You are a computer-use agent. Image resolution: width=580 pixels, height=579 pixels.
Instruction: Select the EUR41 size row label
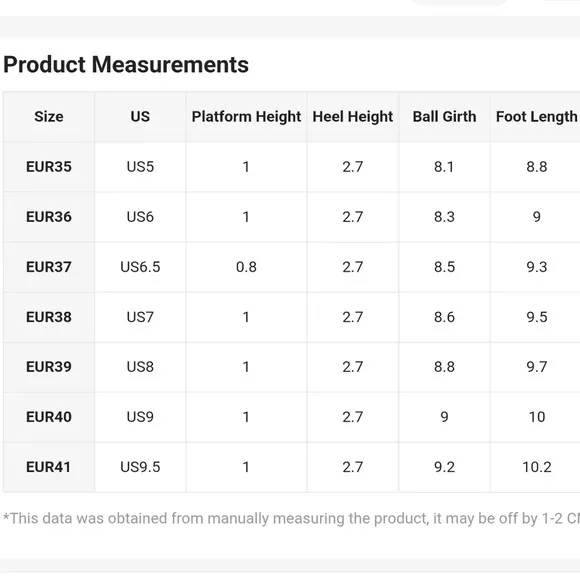click(48, 467)
